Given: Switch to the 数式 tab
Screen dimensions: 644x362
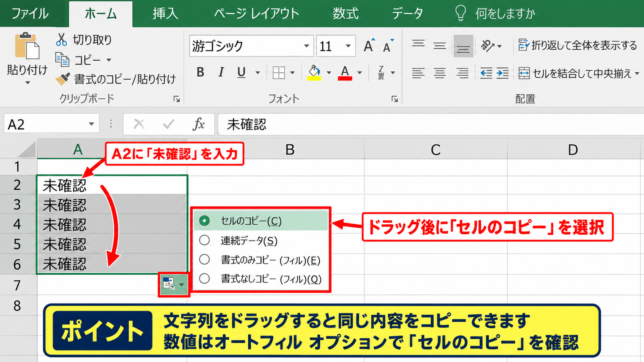Looking at the screenshot, I should click(x=345, y=14).
